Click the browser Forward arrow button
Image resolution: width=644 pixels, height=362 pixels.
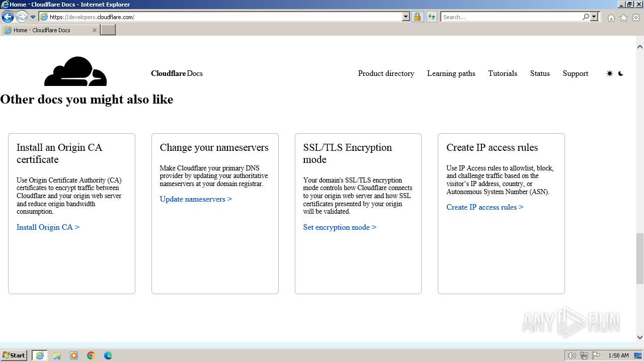(x=22, y=17)
